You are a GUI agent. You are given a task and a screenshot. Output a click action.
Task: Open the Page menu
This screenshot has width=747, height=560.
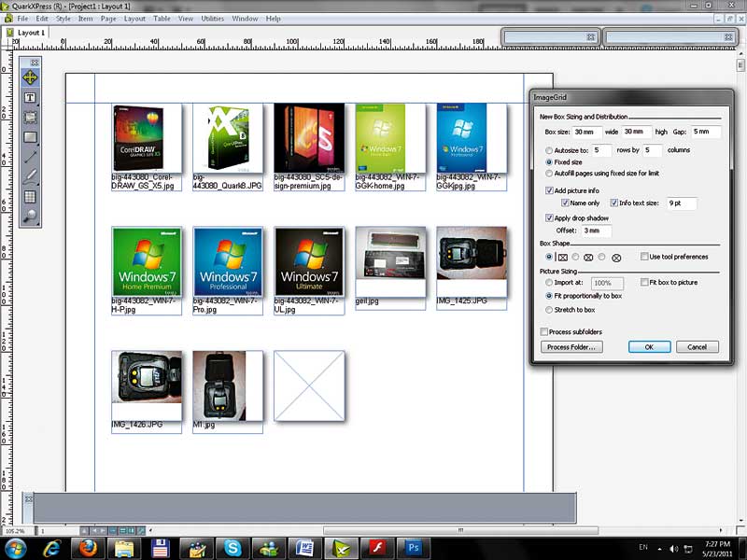(108, 19)
